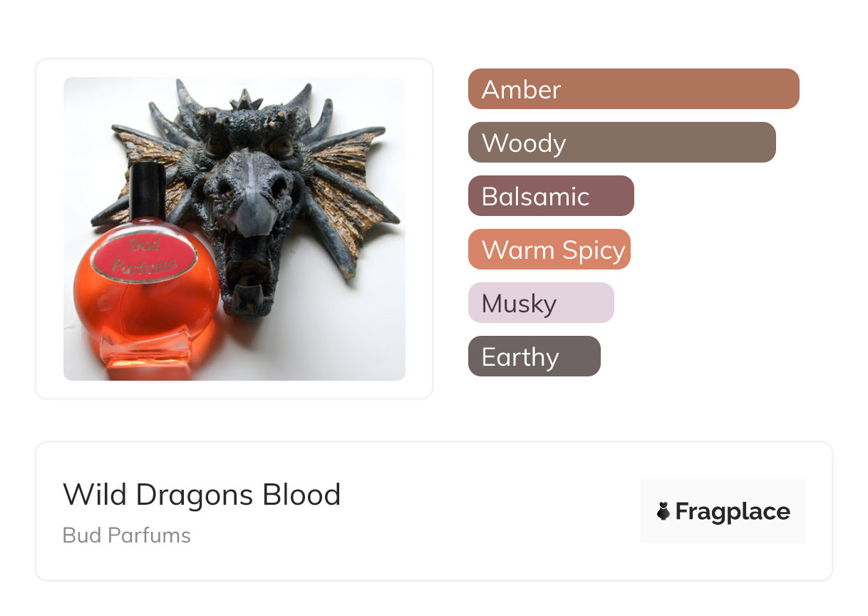
Task: Click the Fragplace bottle icon in the logo
Action: click(x=663, y=511)
